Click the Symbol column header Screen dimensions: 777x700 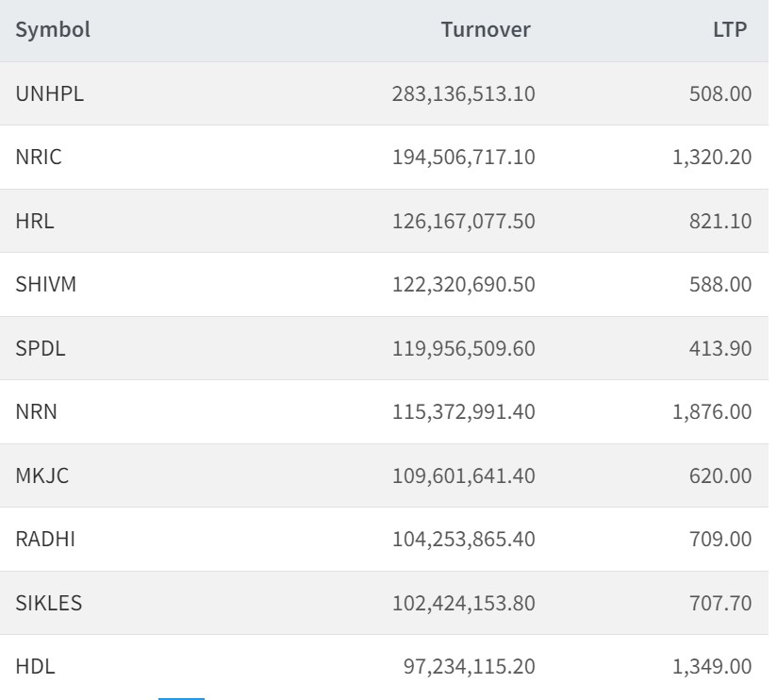click(x=53, y=30)
